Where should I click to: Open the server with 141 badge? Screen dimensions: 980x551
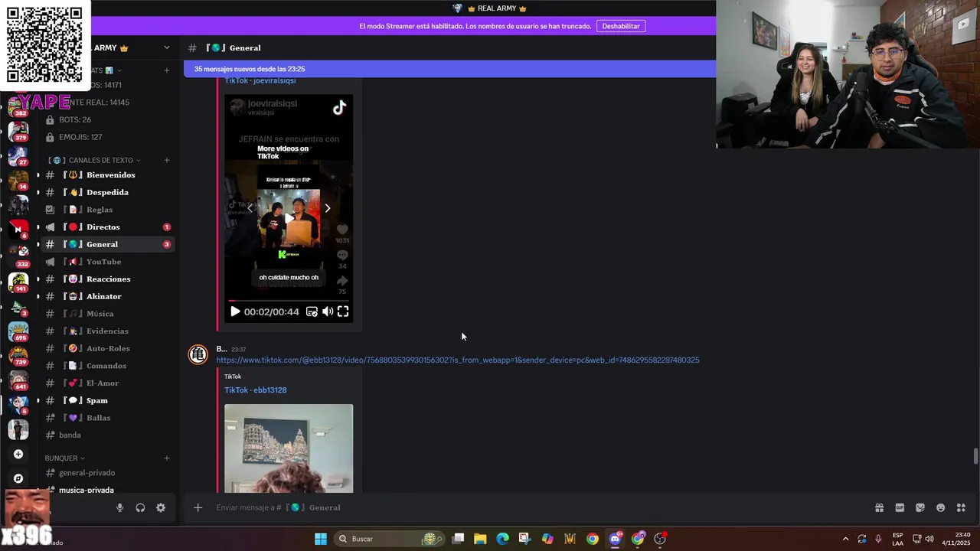point(18,282)
